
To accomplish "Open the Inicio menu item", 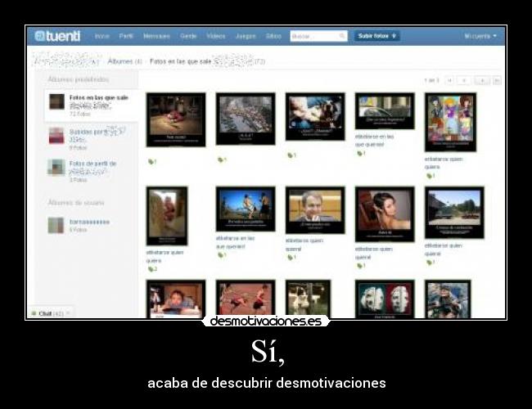I will coord(101,36).
